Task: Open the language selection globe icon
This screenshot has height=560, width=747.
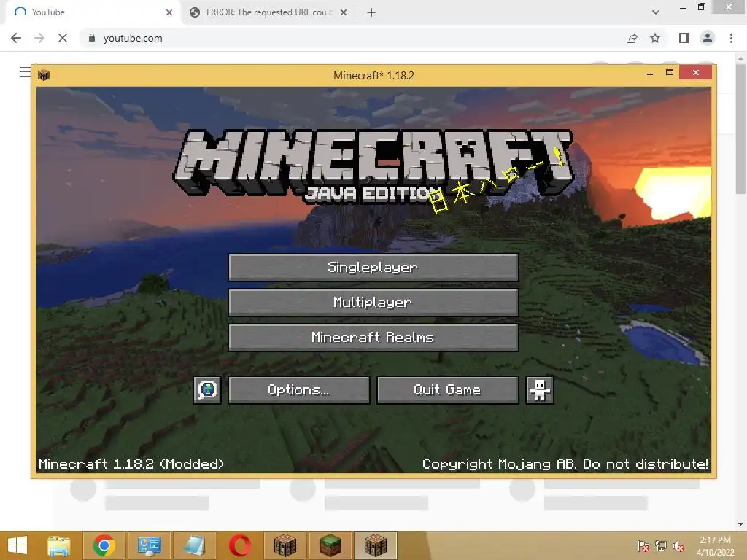Action: pyautogui.click(x=207, y=390)
